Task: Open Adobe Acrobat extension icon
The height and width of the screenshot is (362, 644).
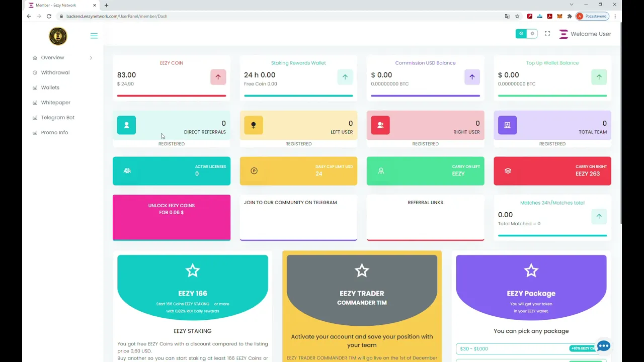Action: pos(550,16)
